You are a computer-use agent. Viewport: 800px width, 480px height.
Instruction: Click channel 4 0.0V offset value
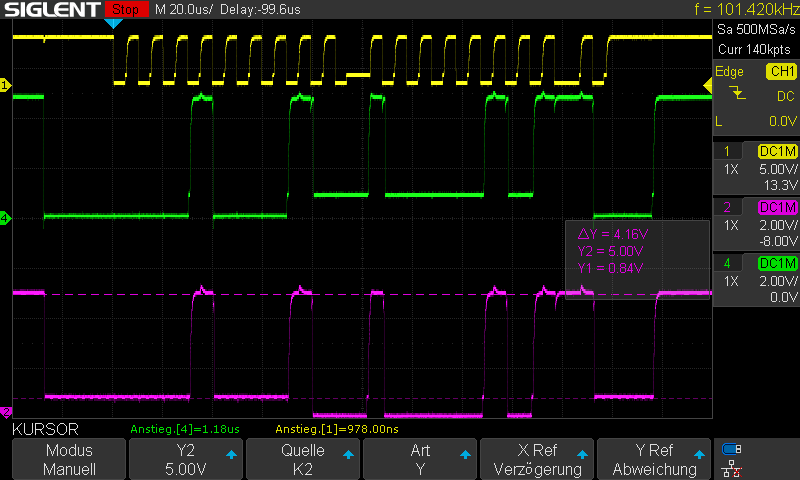(783, 297)
